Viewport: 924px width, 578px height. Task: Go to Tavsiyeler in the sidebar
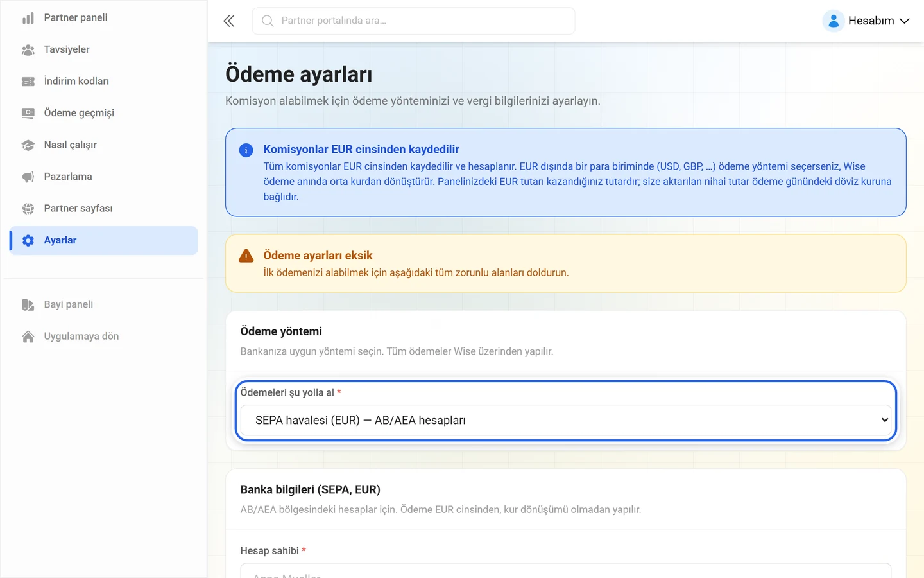click(x=103, y=49)
